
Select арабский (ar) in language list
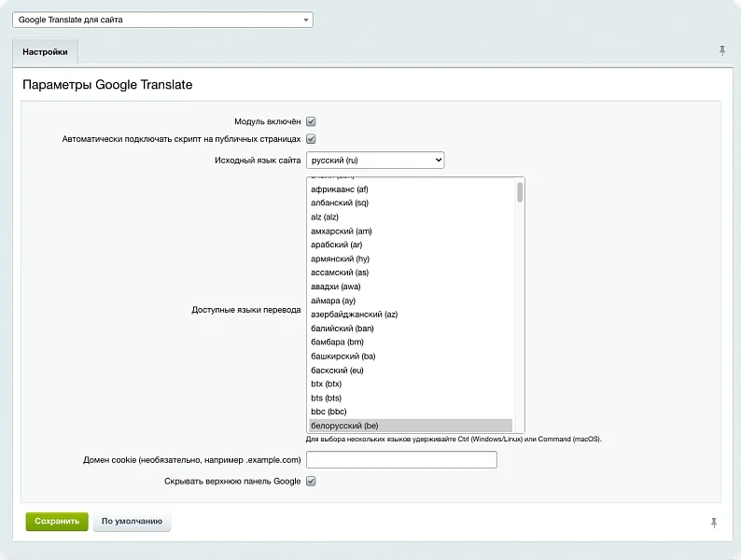(x=411, y=245)
